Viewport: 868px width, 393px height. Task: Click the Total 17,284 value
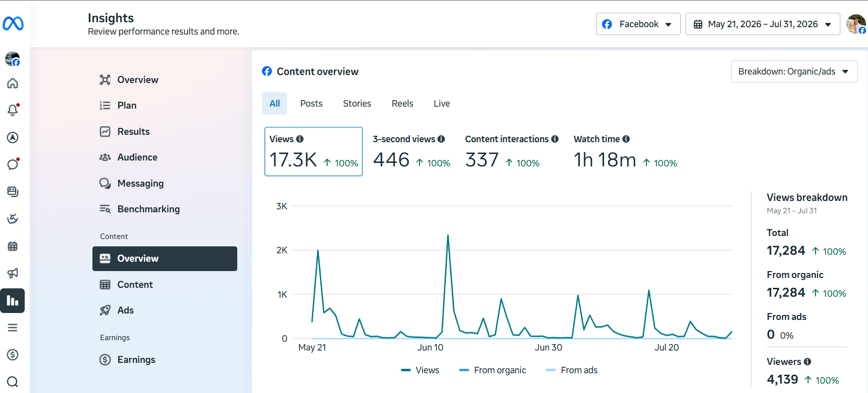786,251
